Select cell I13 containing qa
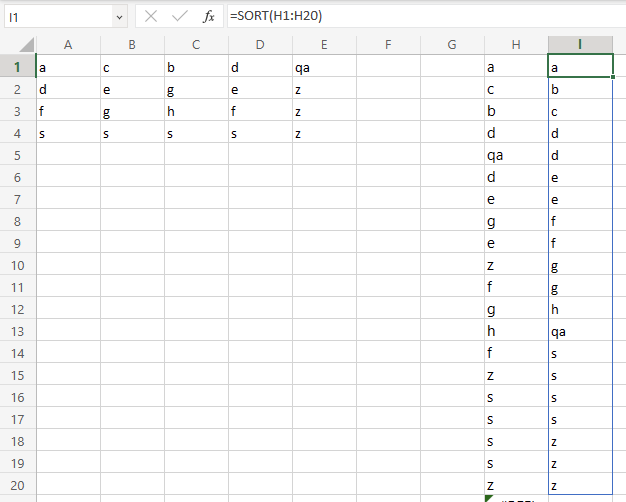 [x=580, y=332]
